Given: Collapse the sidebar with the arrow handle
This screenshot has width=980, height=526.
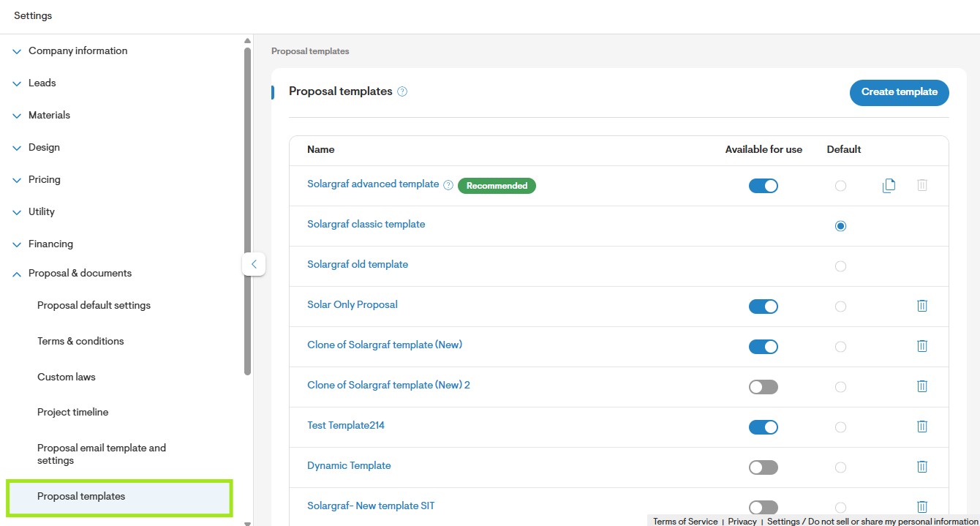Looking at the screenshot, I should point(254,264).
